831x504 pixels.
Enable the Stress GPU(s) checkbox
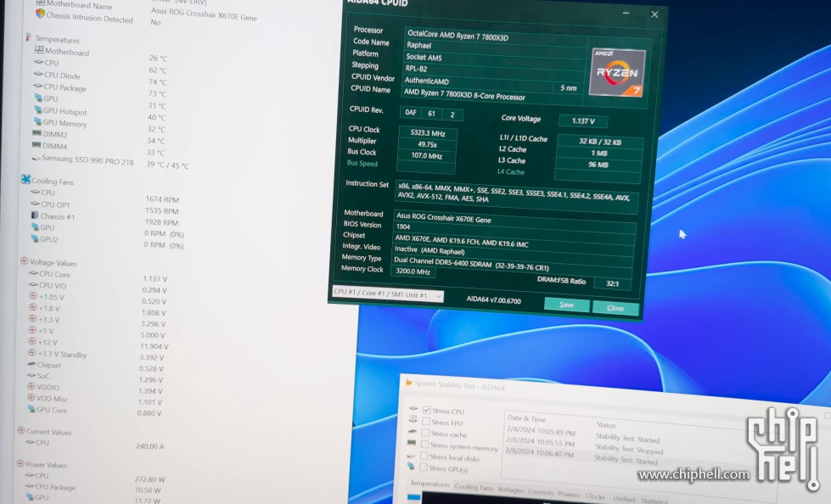pos(424,467)
